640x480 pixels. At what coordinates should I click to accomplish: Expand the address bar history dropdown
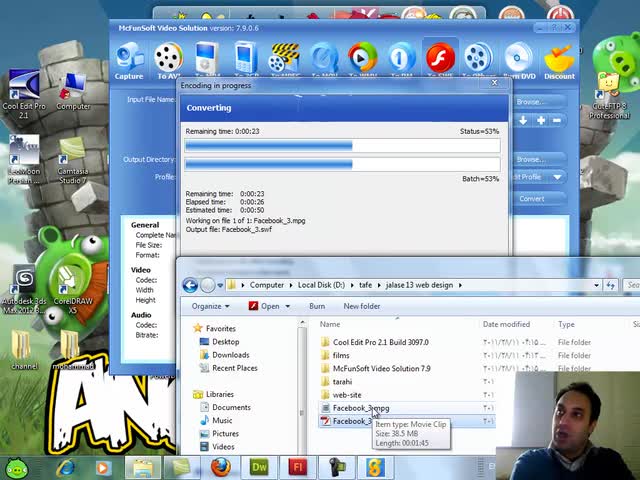(x=596, y=285)
